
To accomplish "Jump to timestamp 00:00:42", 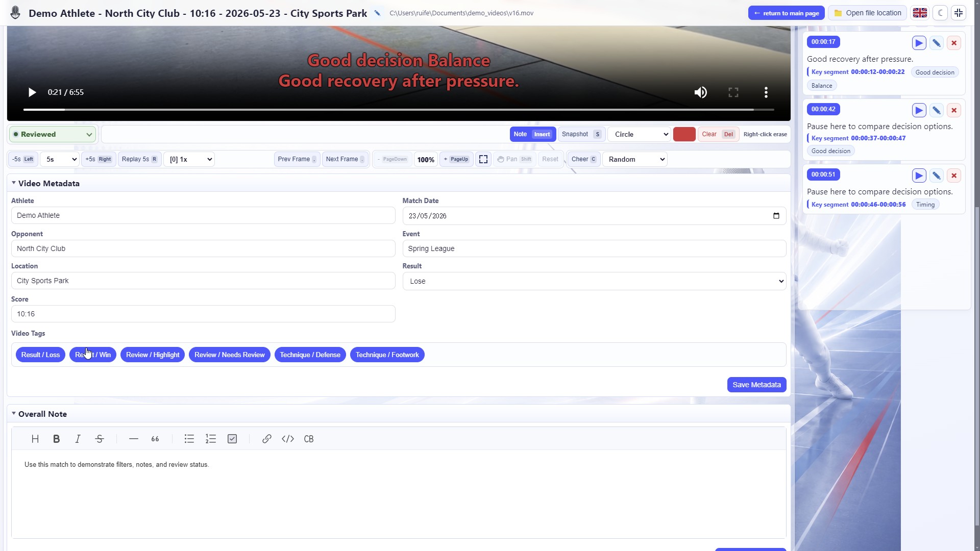I will click(x=823, y=109).
